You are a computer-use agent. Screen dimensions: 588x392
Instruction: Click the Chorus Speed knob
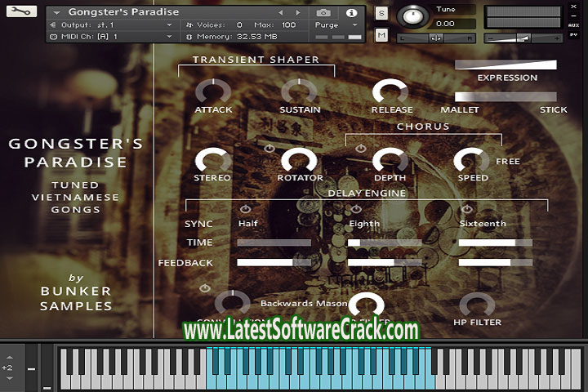click(471, 160)
